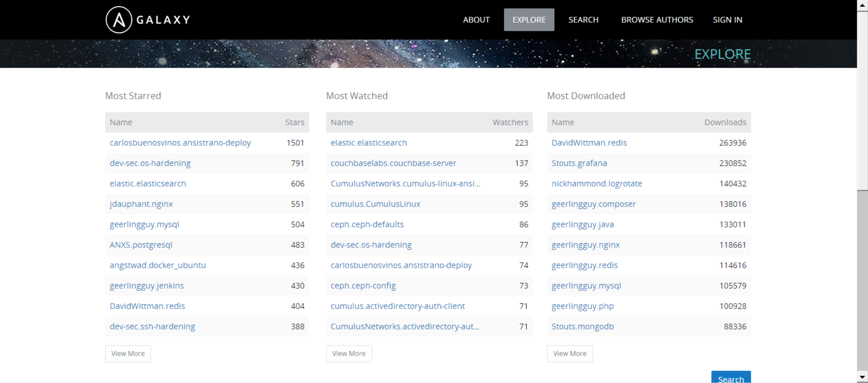Open the angstwad.docker_ubuntu role

[158, 265]
